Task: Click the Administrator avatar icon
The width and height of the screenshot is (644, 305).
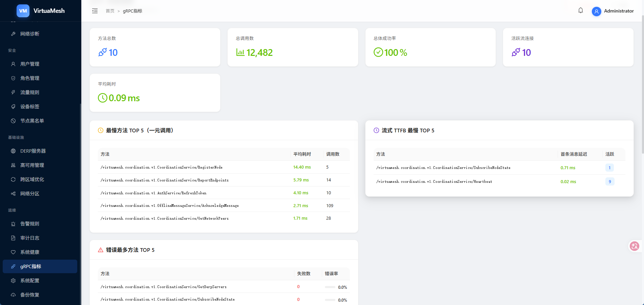Action: coord(596,11)
